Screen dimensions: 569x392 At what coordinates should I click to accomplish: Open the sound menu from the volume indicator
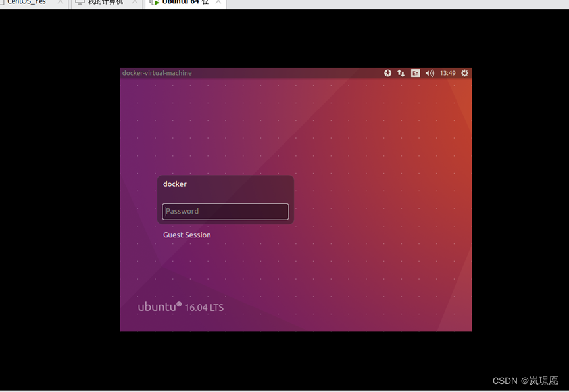(429, 73)
